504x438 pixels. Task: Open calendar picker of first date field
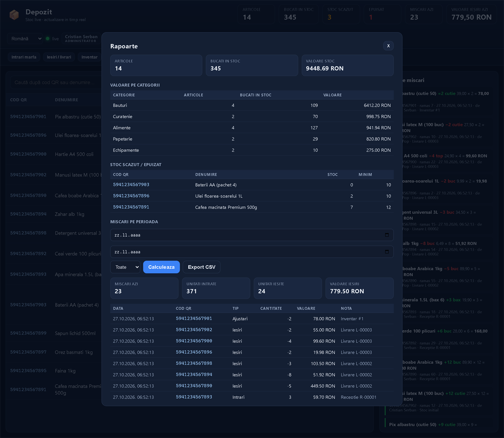(387, 235)
